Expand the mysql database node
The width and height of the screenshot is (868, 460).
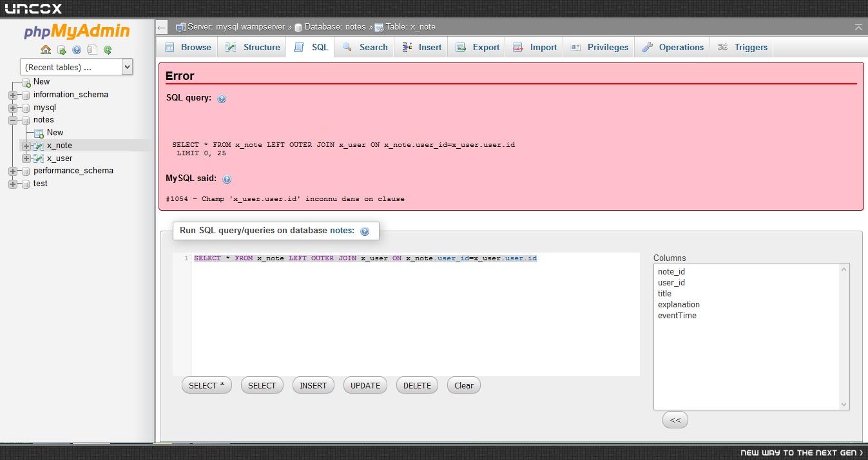(13, 108)
